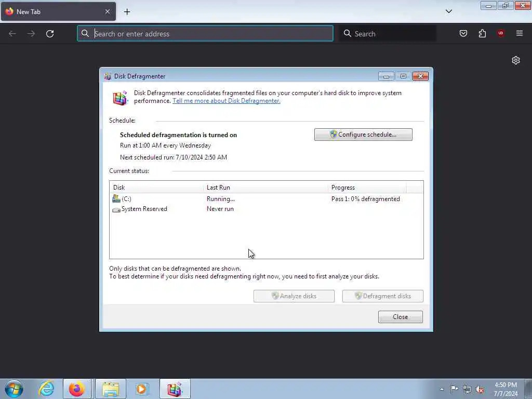This screenshot has width=532, height=399.
Task: Open Windows Explorer from the taskbar
Action: click(111, 389)
